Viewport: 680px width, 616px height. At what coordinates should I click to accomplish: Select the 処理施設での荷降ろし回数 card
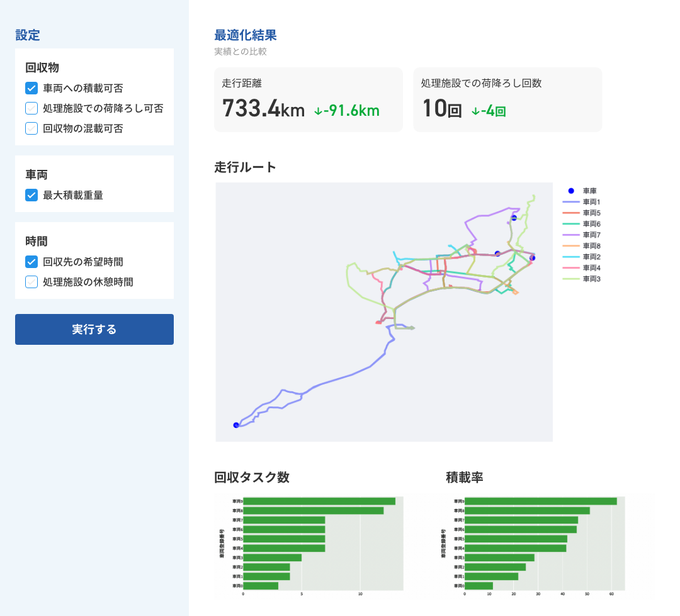[x=507, y=99]
